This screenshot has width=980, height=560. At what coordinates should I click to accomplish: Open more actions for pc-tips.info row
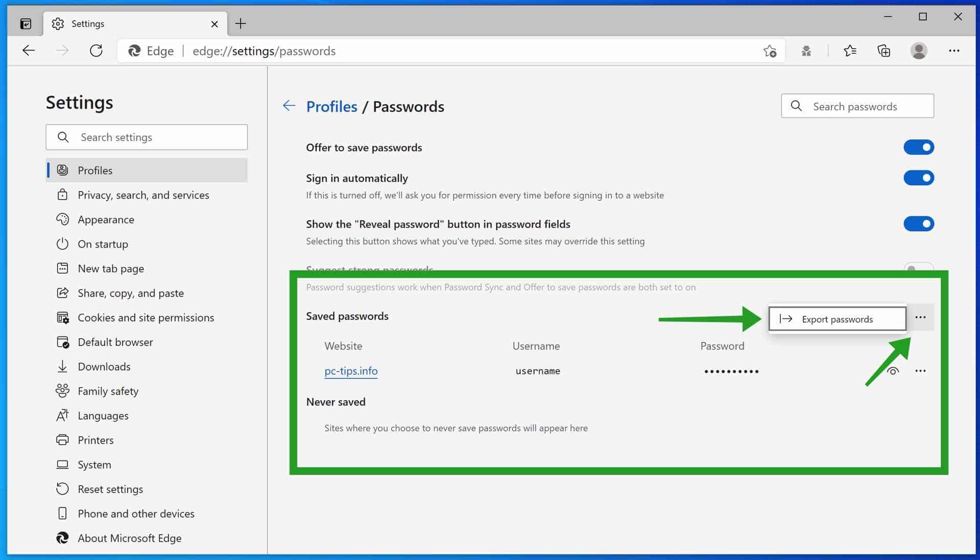[x=920, y=371]
